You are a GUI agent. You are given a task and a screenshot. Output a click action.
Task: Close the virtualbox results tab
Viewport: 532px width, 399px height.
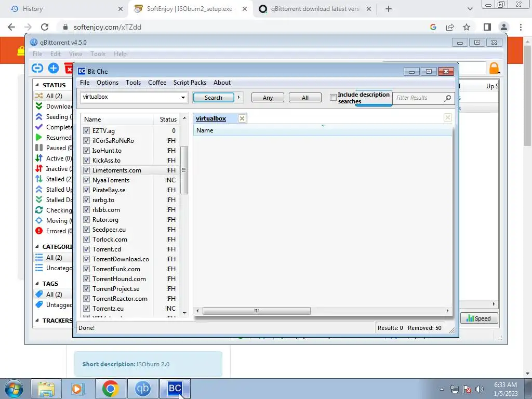[x=242, y=118]
